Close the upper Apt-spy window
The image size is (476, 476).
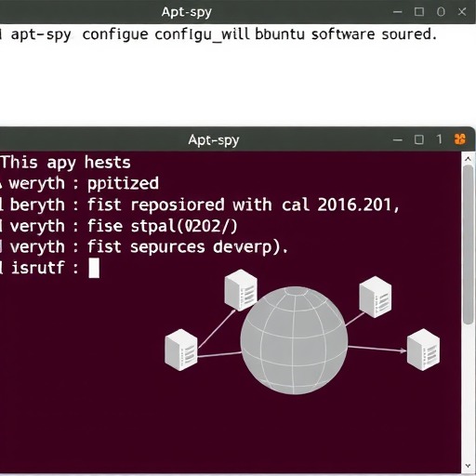point(462,12)
